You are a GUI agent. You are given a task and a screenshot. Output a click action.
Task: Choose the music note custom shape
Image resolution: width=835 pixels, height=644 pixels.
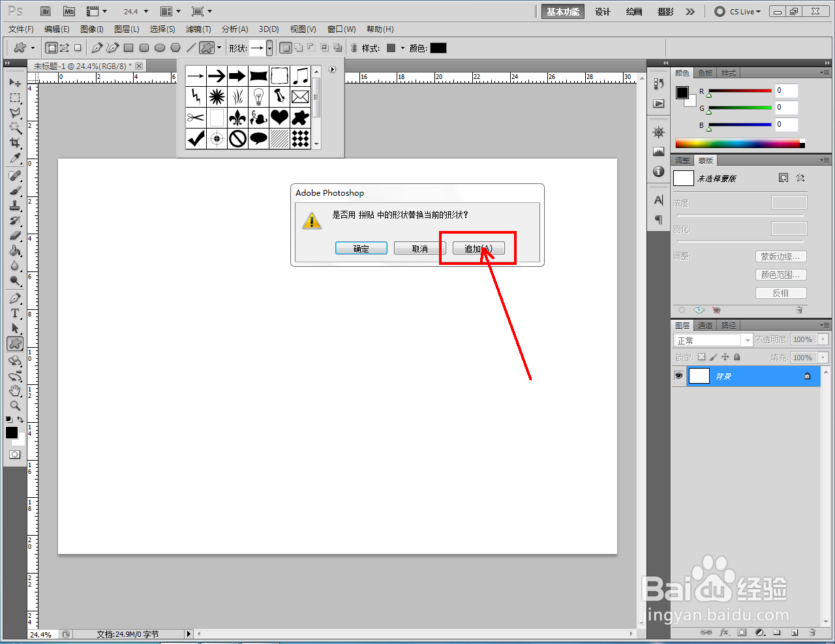(x=300, y=76)
